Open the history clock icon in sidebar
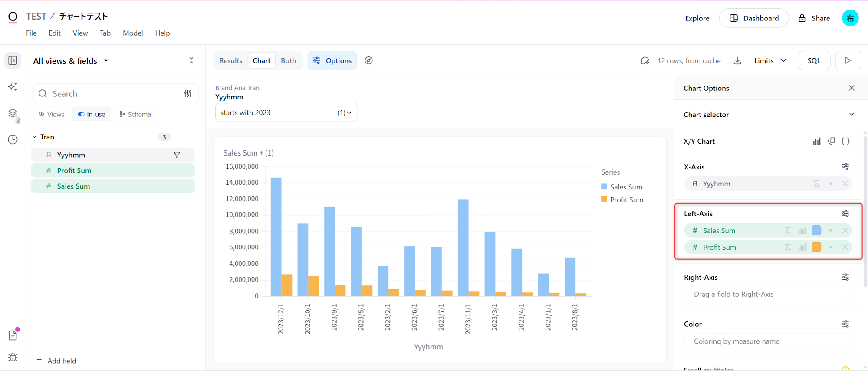 (x=13, y=139)
